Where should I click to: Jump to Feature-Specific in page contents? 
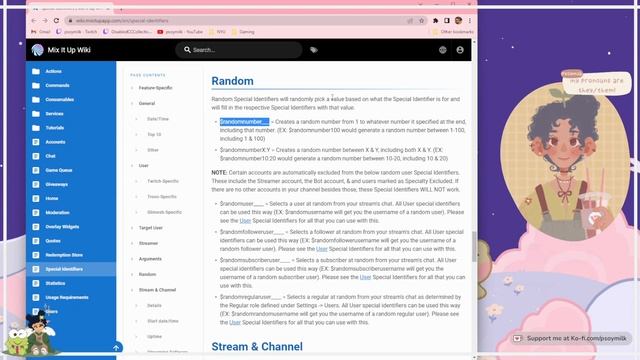156,88
